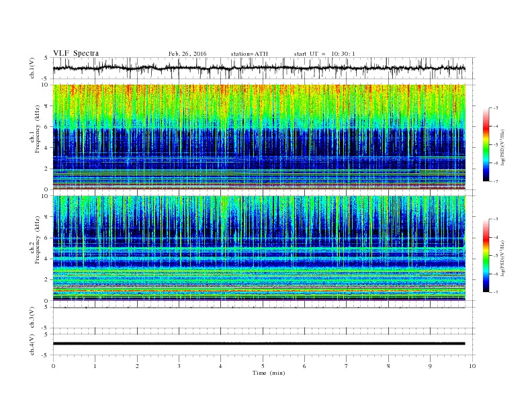This screenshot has height=411, width=532.
Task: Click the "8" kHz tick on ch.1 frequency axis
Action: coord(46,106)
